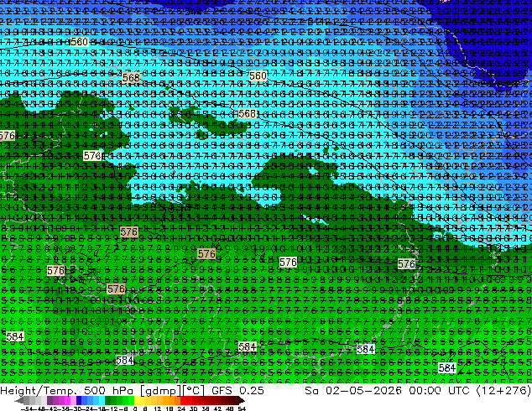Click the dark maroon right arrow end of the color scale
This screenshot has width=532, height=411.
[241, 400]
